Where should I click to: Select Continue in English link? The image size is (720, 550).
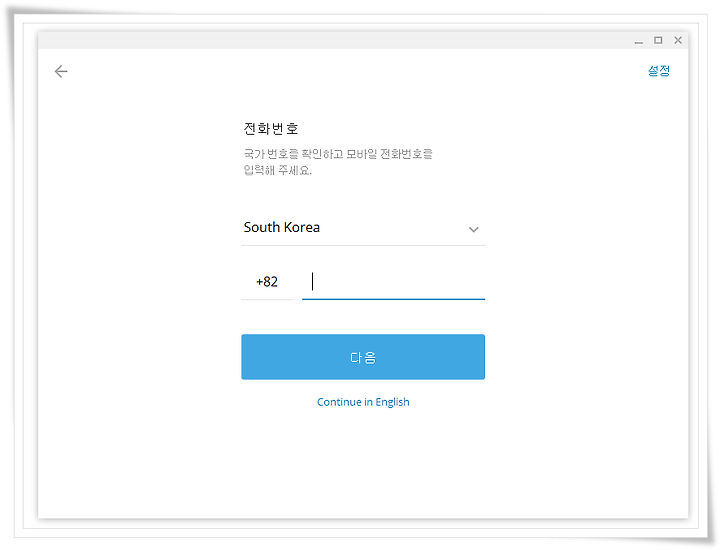point(363,402)
